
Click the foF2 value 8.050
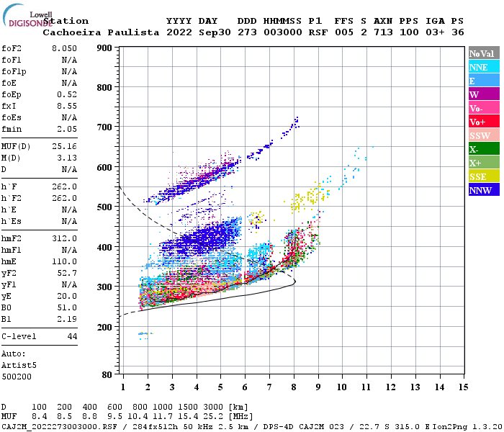click(x=64, y=48)
